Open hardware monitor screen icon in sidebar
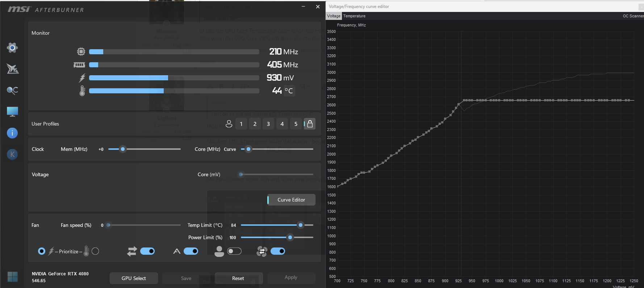This screenshot has width=644, height=288. point(12,111)
